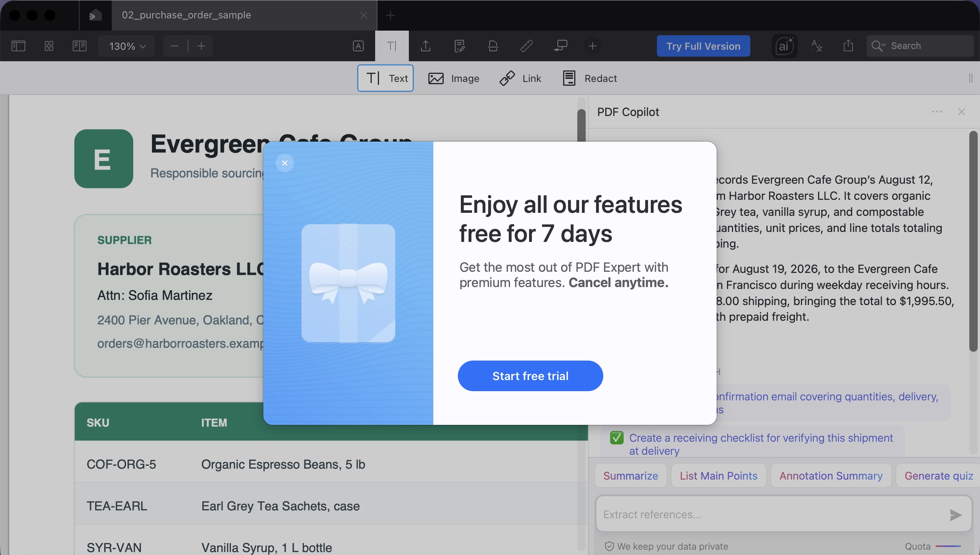Click the Earl Grey Tea Sachets item
980x555 pixels.
click(x=281, y=506)
